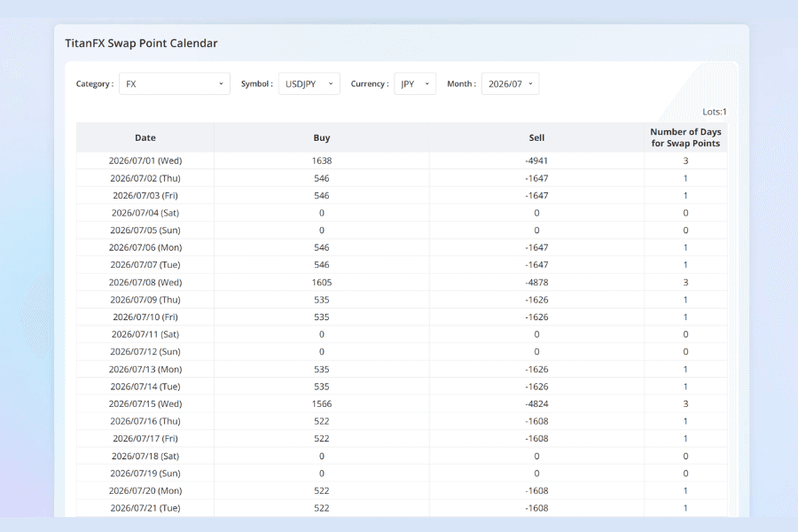Viewport: 798px width, 532px height.
Task: Click the Buy column header
Action: 322,137
